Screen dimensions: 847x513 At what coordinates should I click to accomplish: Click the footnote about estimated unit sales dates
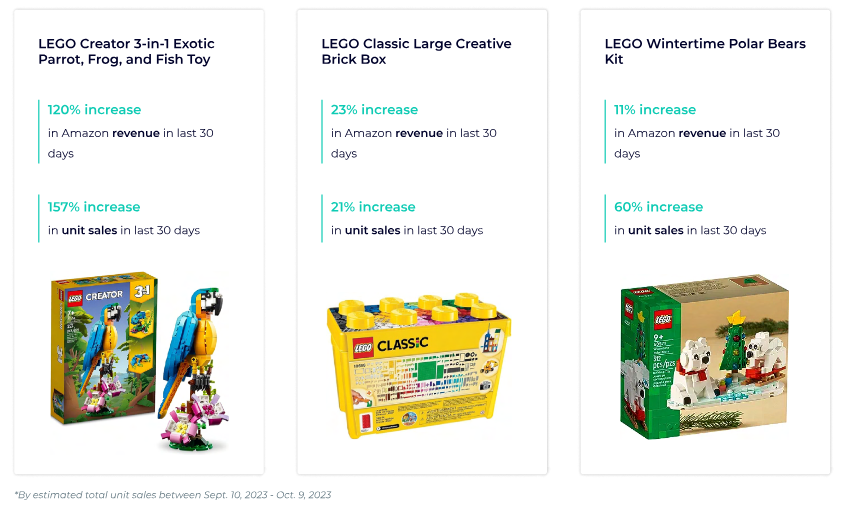click(x=172, y=495)
